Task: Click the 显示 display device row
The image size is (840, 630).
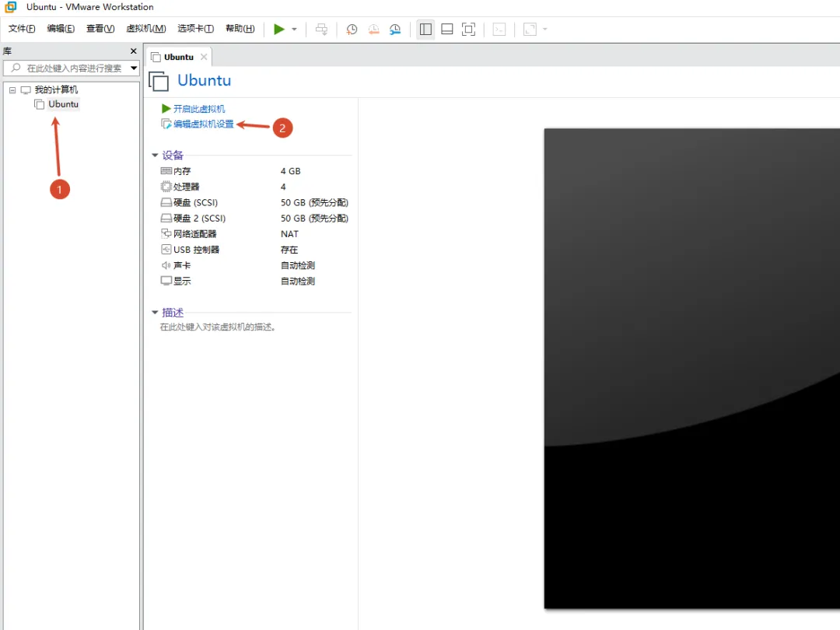Action: tap(255, 281)
